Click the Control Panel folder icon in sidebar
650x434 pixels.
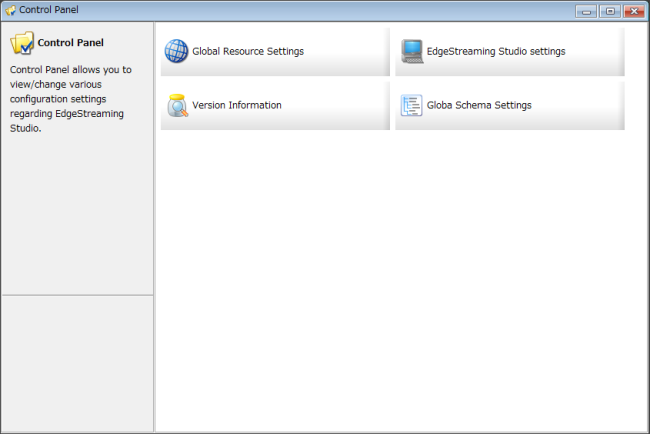click(22, 44)
